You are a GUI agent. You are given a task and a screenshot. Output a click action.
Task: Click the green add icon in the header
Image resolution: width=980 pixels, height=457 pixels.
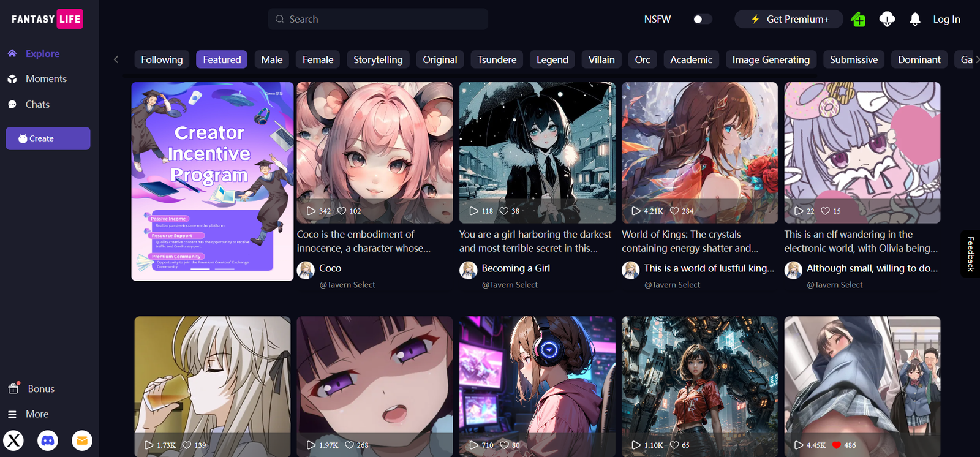[858, 20]
